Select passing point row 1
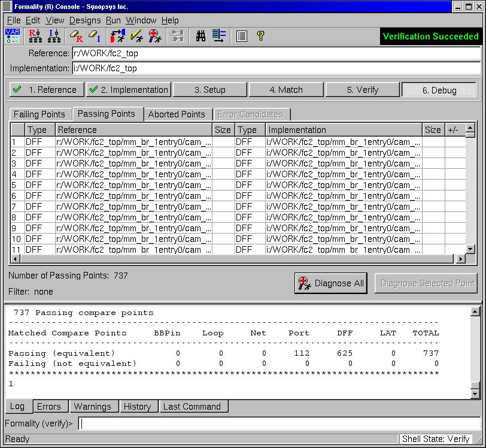The image size is (486, 448). click(x=238, y=142)
